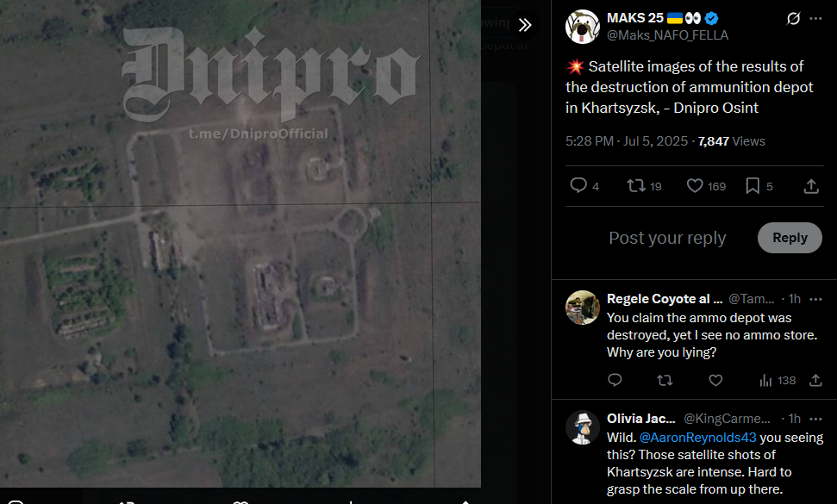Click the @Tam... handle on Regele Coyote's reply

751,299
